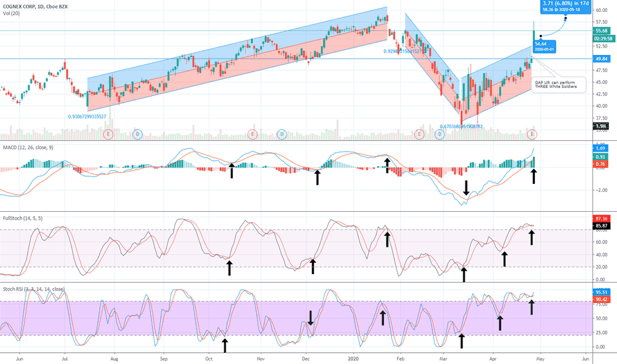Click the MACD signal 0.76 value label
The height and width of the screenshot is (364, 617).
(600, 163)
